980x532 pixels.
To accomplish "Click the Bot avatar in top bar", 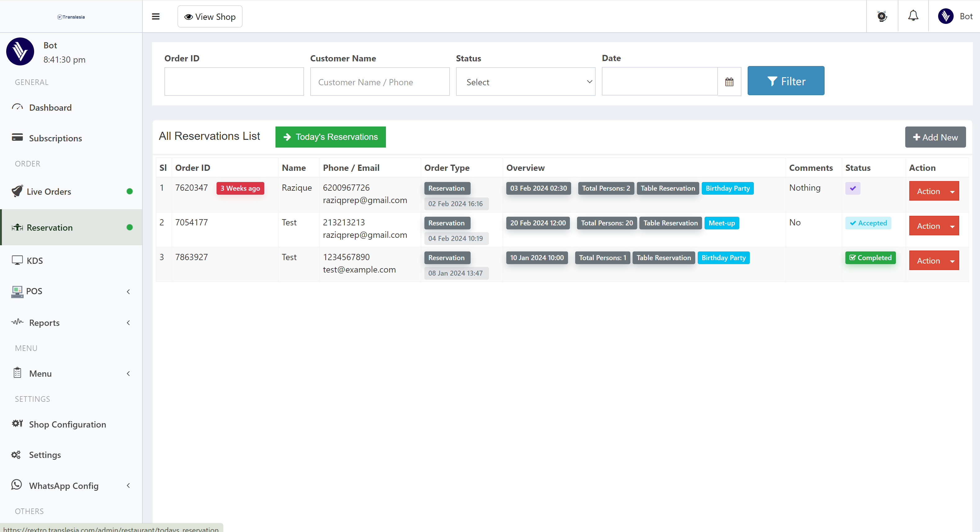I will (945, 16).
